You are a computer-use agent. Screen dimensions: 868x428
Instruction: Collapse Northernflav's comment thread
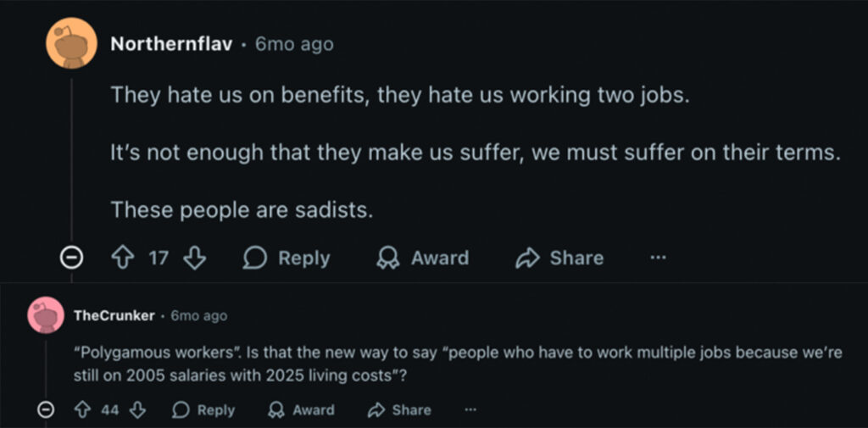point(73,258)
